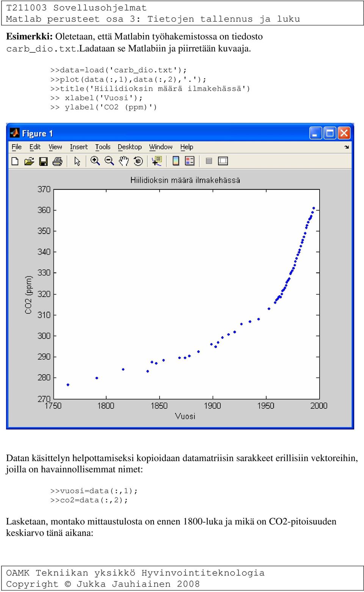Click the y-axis tick label 370
This screenshot has width=364, height=592.
click(x=44, y=189)
